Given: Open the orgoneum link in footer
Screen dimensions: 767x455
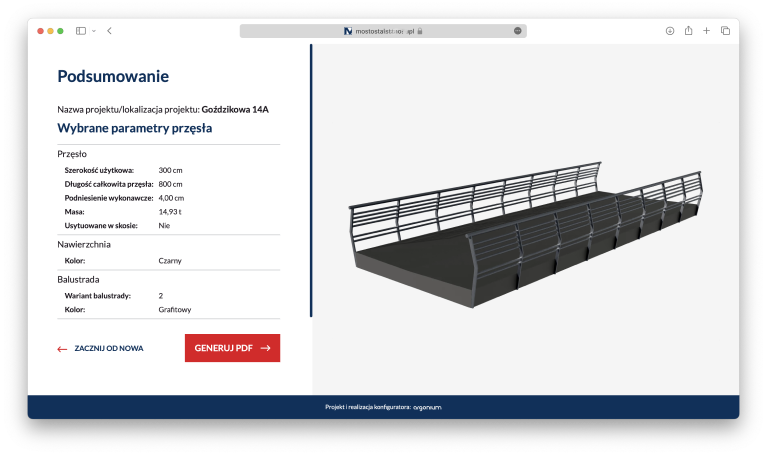Looking at the screenshot, I should click(428, 407).
